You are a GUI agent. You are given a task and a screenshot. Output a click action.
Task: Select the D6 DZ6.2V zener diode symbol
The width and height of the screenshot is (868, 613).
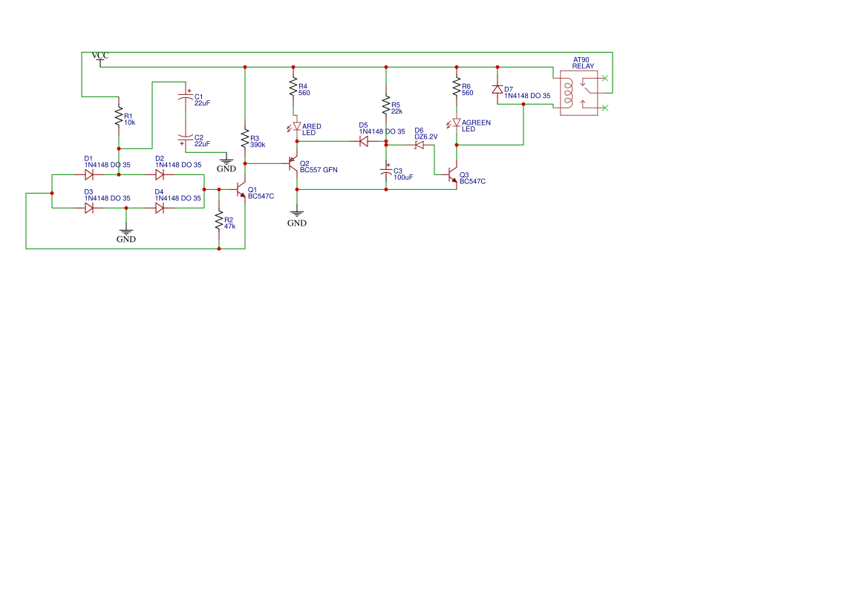419,145
